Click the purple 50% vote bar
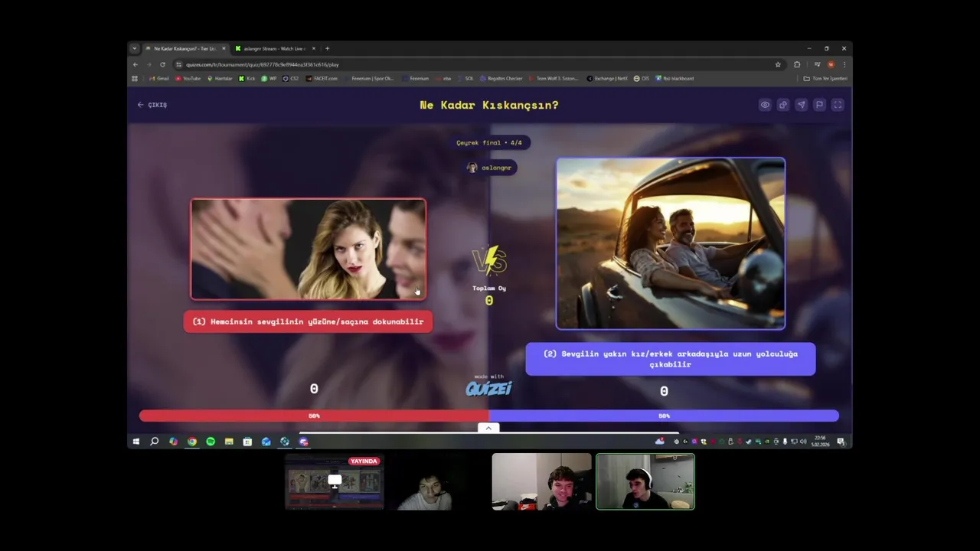This screenshot has width=980, height=551. click(x=664, y=416)
